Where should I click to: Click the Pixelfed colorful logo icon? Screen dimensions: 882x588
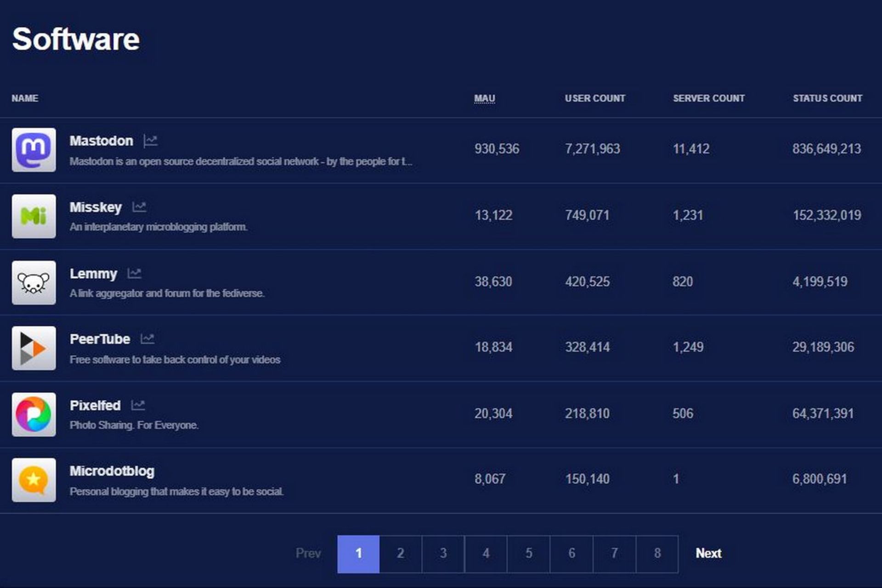click(34, 414)
